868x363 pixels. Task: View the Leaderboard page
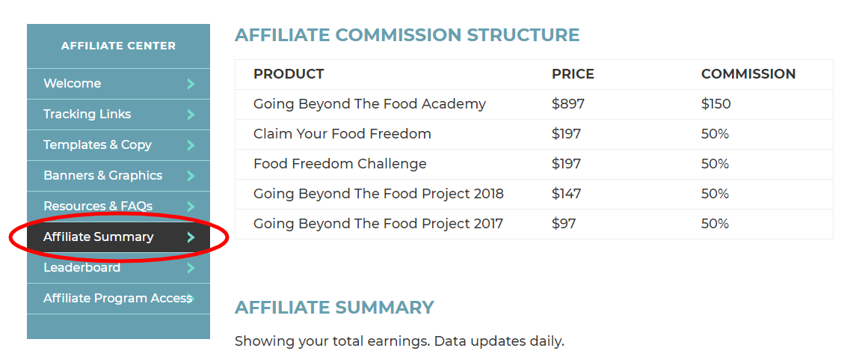(x=118, y=268)
